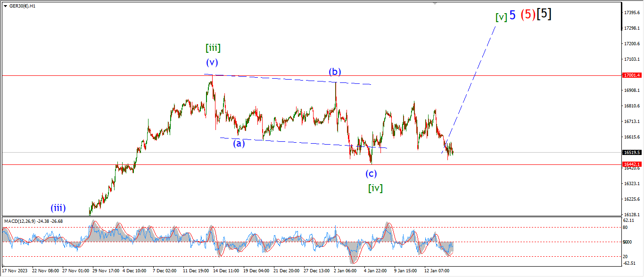This screenshot has width=644, height=277.
Task: Click the red 16442.1 price level tag
Action: (631, 164)
